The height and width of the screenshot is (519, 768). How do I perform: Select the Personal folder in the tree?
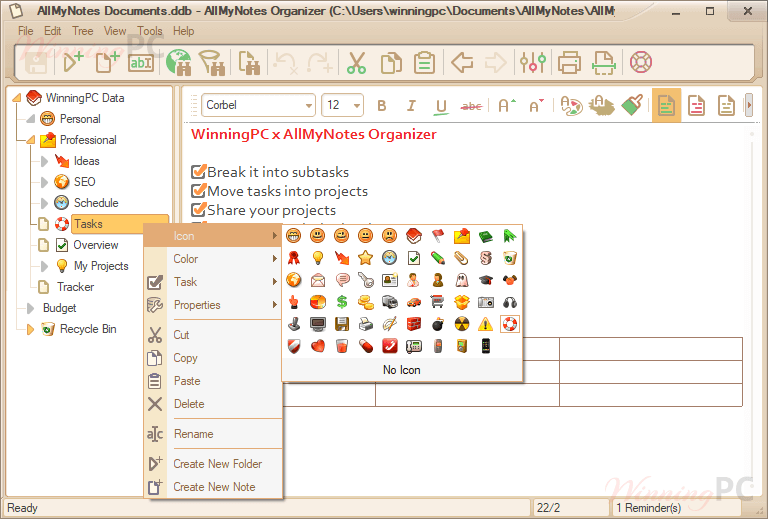(x=80, y=119)
